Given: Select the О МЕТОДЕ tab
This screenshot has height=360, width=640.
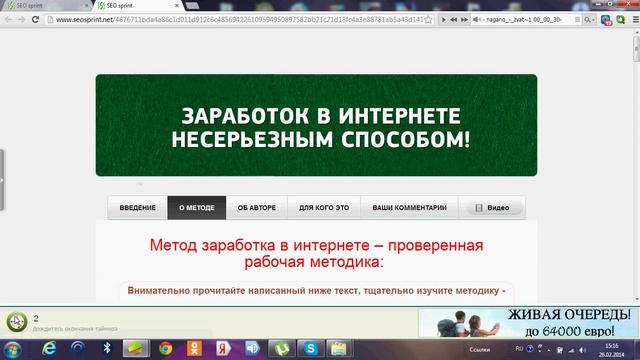Looking at the screenshot, I should coord(197,208).
